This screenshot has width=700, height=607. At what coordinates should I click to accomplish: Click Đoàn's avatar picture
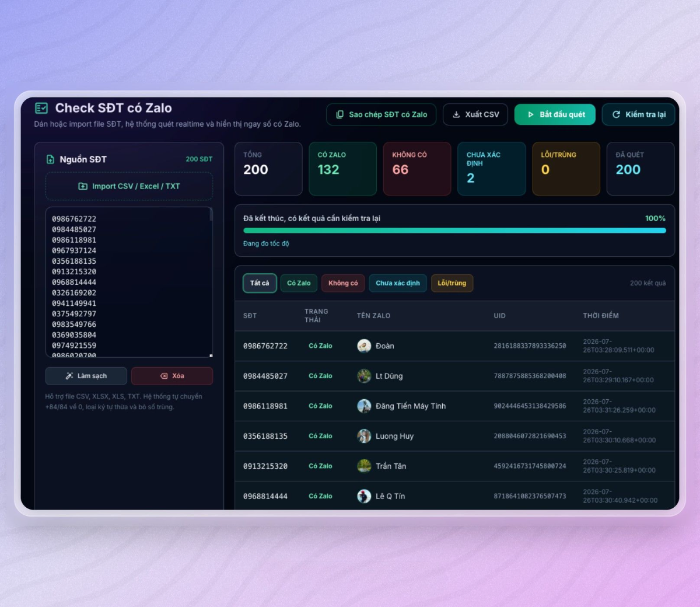point(364,346)
